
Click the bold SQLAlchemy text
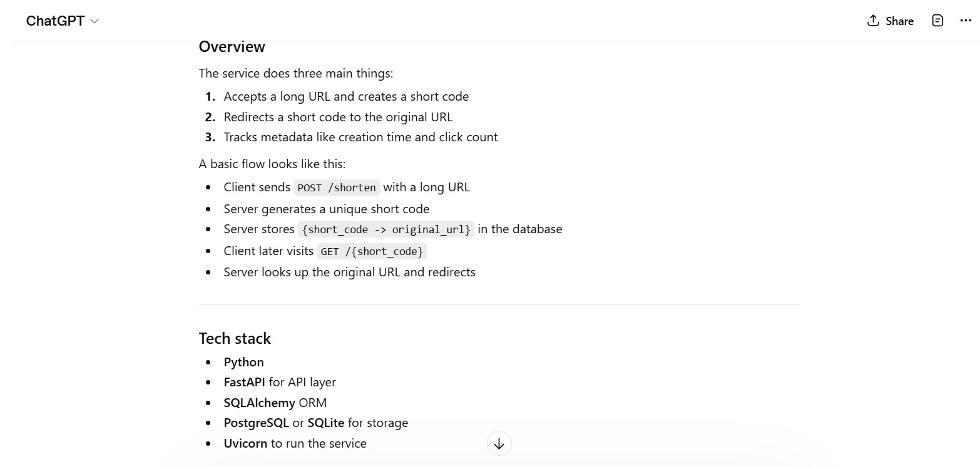(x=259, y=403)
